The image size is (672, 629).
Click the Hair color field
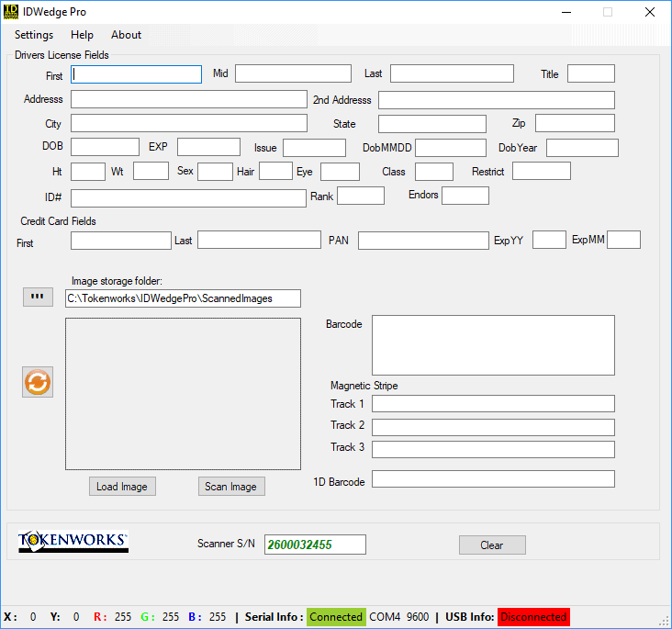(x=275, y=171)
